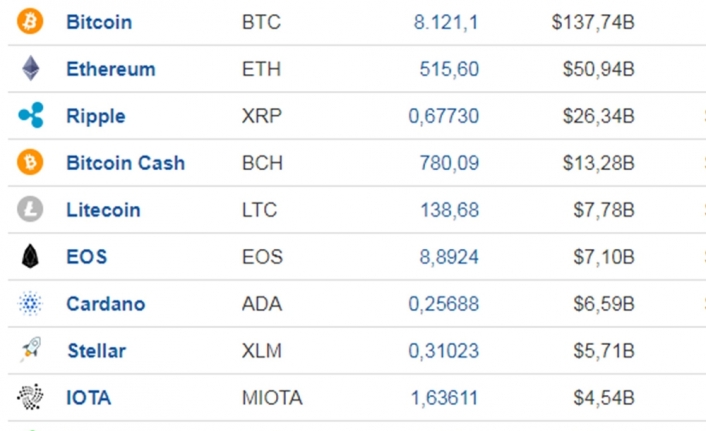Click the Bitcoin Cash orange logo icon

[30, 162]
